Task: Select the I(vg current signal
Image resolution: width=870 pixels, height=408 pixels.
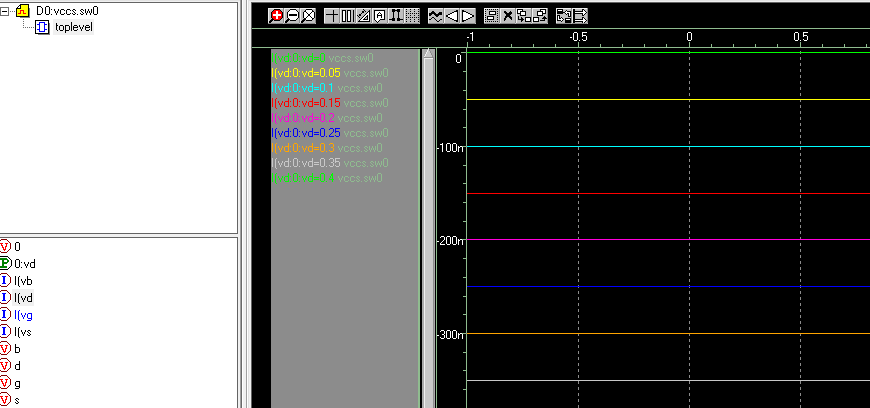Action: click(23, 315)
